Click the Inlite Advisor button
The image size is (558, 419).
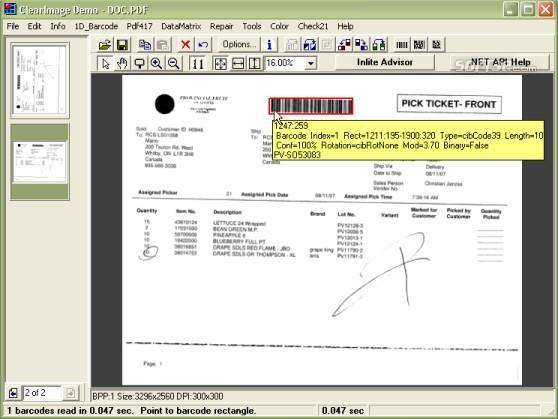point(385,63)
